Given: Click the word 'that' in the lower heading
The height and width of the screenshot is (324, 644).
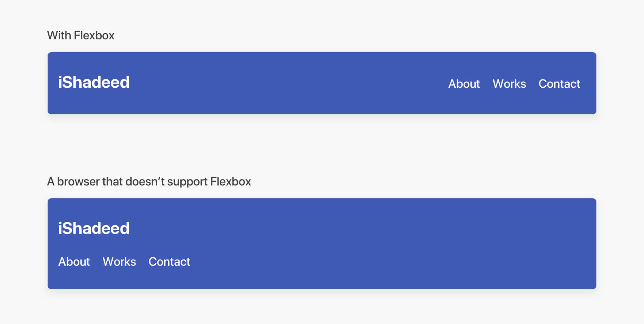Looking at the screenshot, I should (x=112, y=182).
